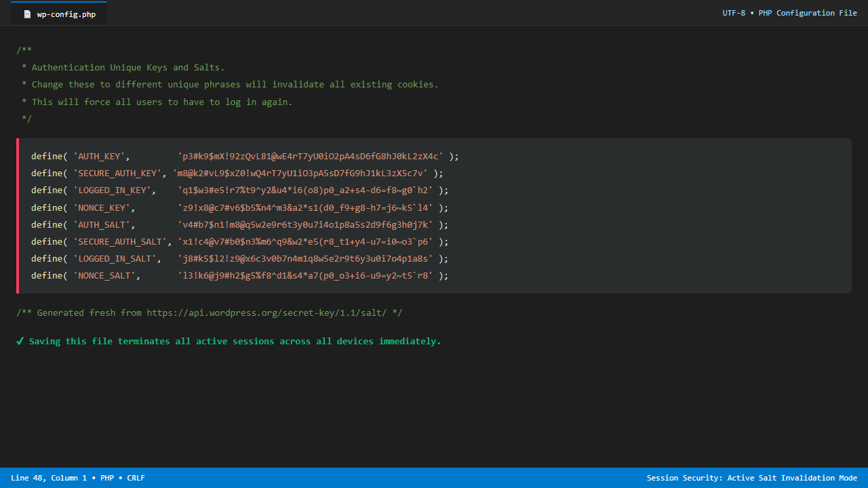This screenshot has width=868, height=488.
Task: Click the AUTH_KEY define line
Action: 245,157
